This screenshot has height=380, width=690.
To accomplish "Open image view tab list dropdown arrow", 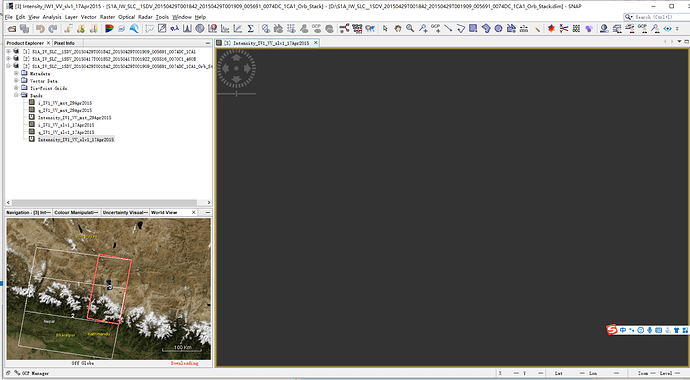I will [679, 41].
